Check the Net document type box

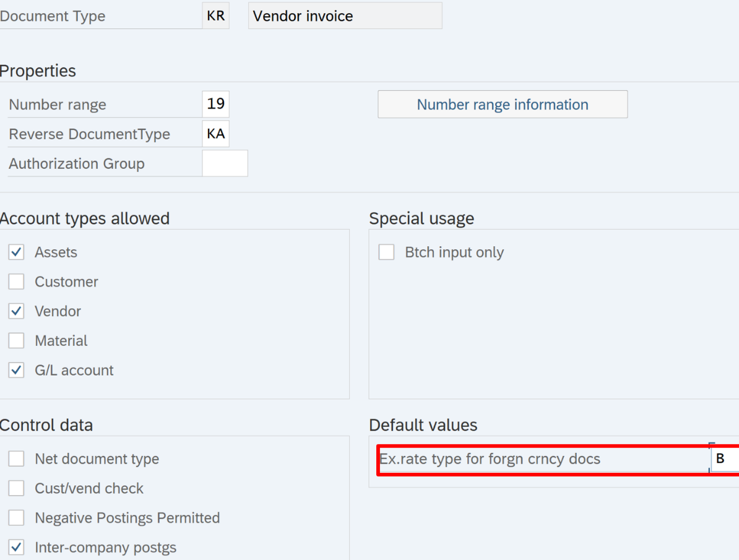pos(16,459)
